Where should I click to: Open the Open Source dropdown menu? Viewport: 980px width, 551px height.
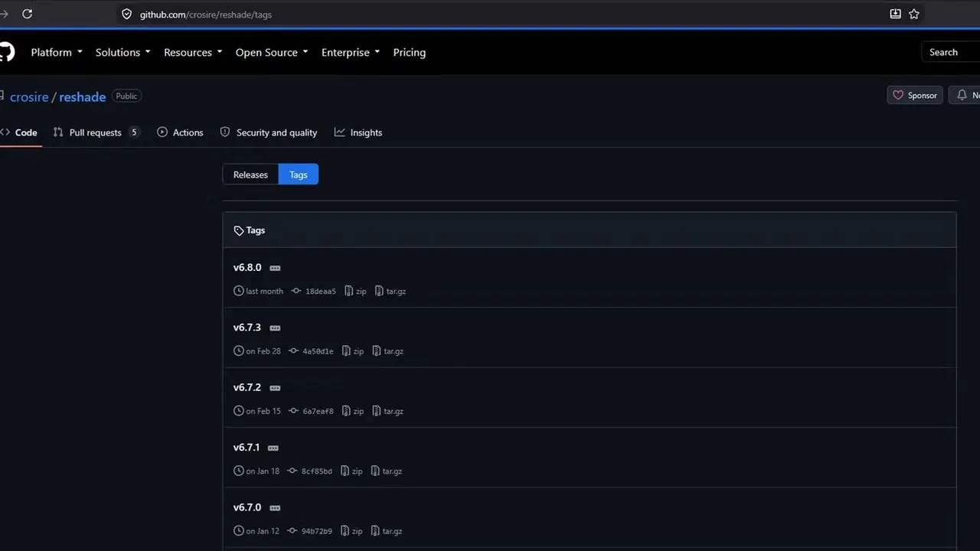(272, 52)
